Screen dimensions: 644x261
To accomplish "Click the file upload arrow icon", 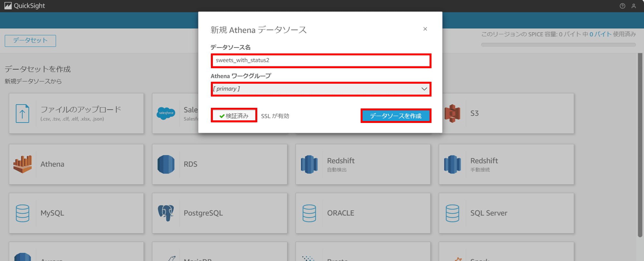I will [x=22, y=113].
